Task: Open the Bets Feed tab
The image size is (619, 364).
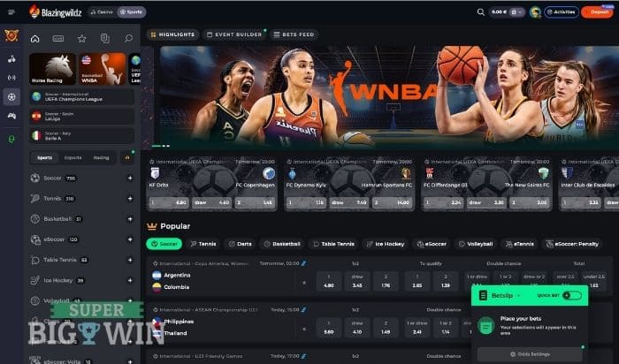Action: pos(294,34)
